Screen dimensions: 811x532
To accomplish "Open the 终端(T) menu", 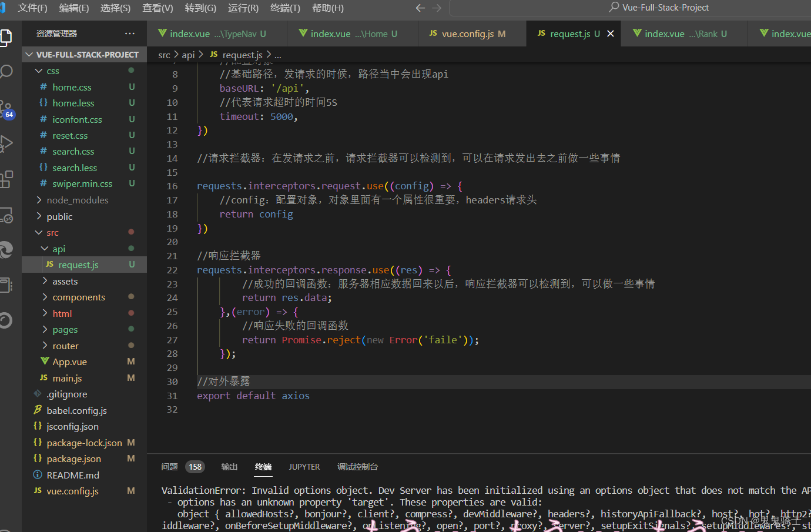I will [x=285, y=8].
